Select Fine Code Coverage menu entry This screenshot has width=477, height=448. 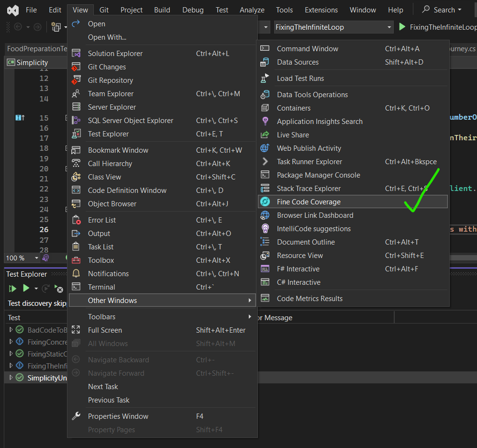[x=353, y=202]
